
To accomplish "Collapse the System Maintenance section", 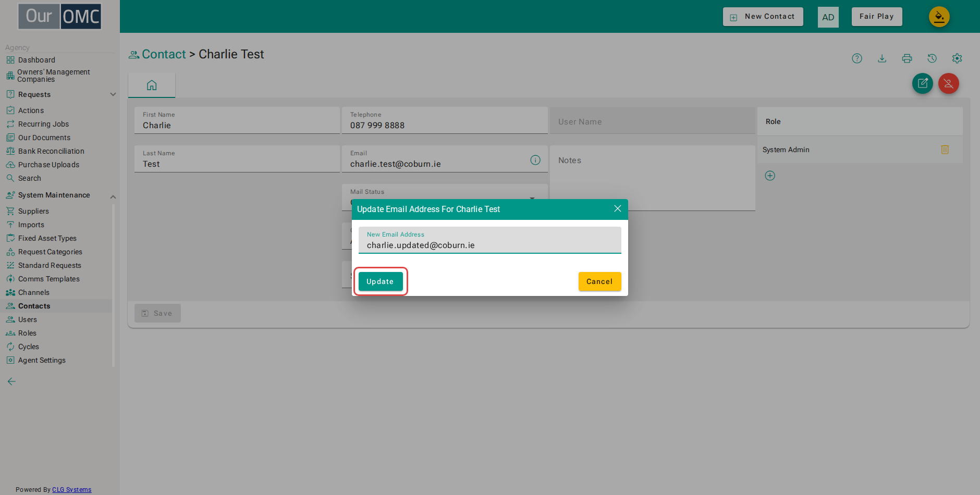I will point(113,196).
